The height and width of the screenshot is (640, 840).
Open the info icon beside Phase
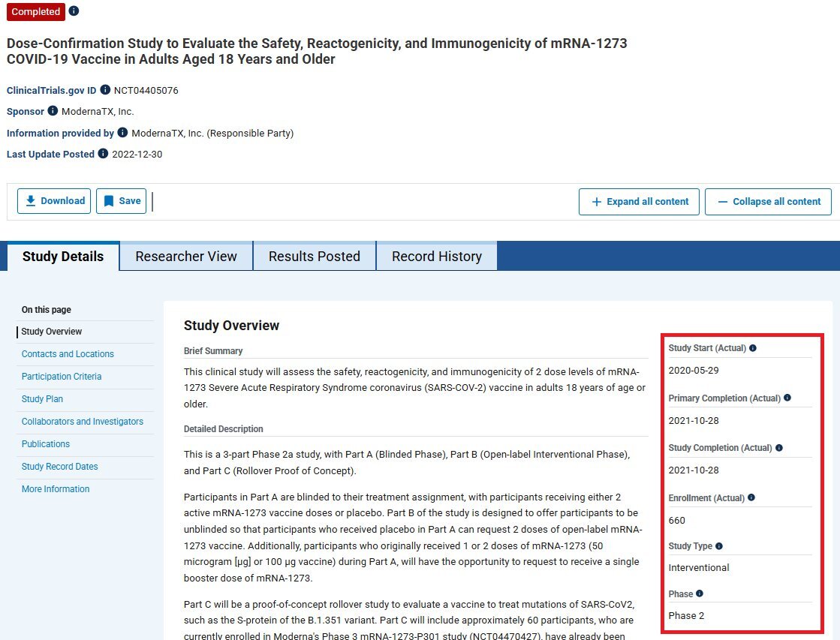[x=700, y=593]
